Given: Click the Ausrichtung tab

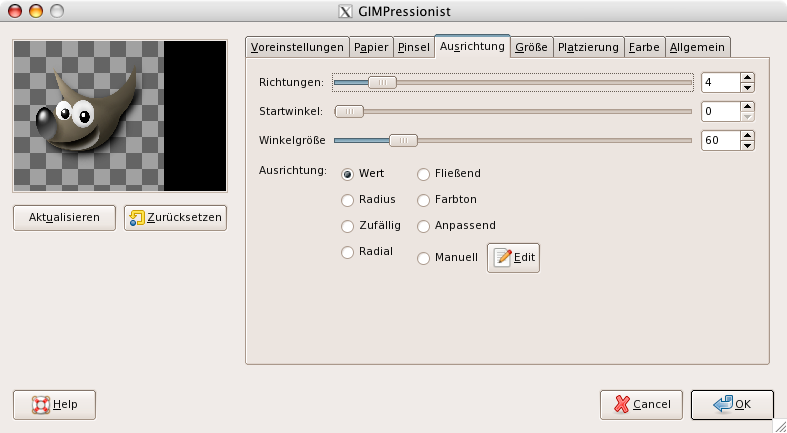Looking at the screenshot, I should pos(472,46).
